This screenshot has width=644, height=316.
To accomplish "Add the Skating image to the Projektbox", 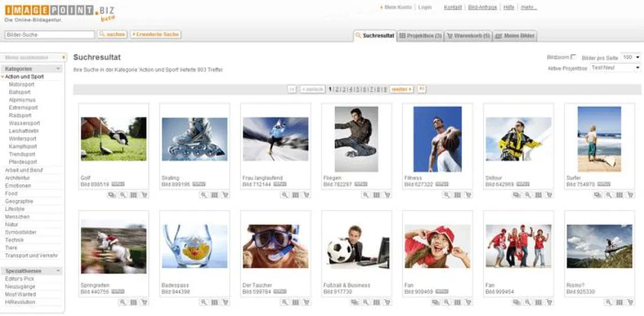I will 213,195.
